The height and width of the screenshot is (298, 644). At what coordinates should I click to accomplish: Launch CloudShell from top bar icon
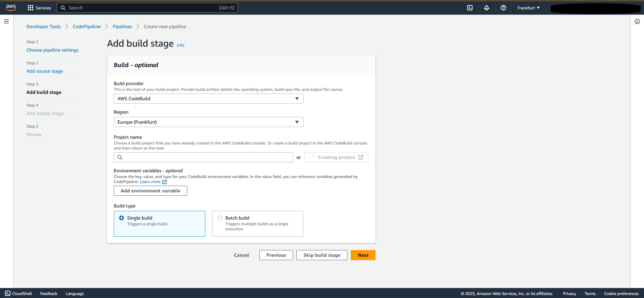point(470,8)
